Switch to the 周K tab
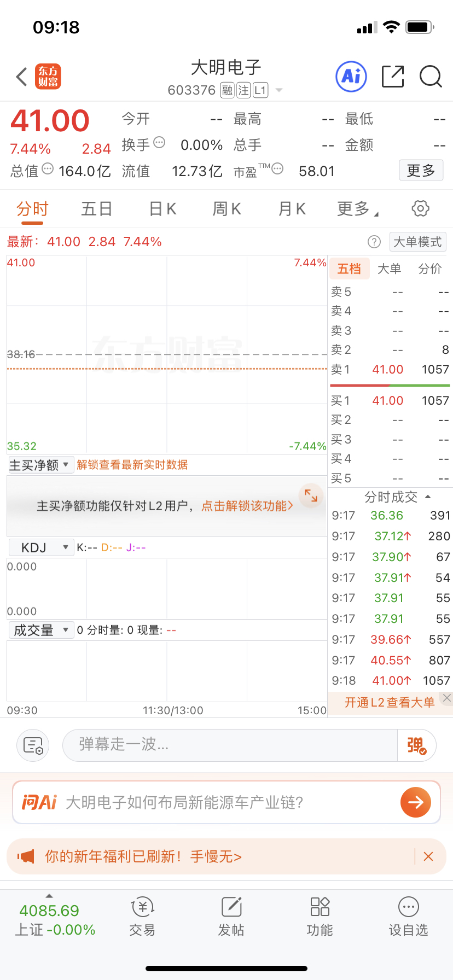Screen dimensions: 453x980 [x=226, y=209]
